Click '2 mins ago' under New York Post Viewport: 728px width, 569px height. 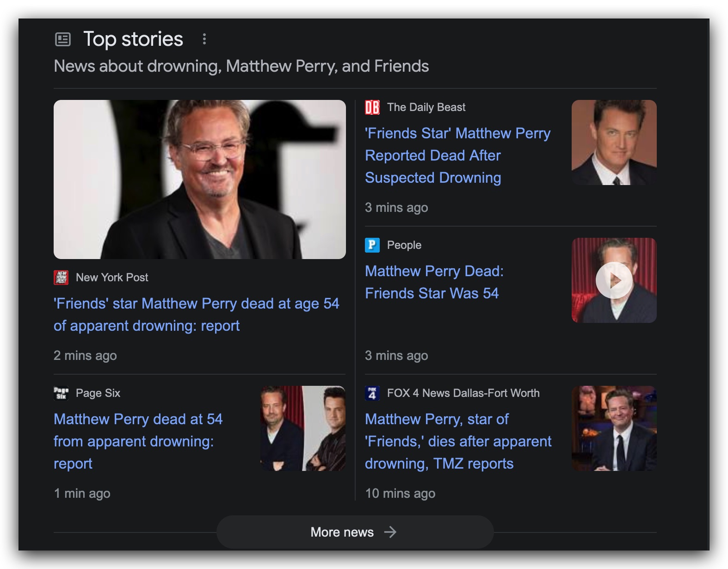[x=85, y=355]
